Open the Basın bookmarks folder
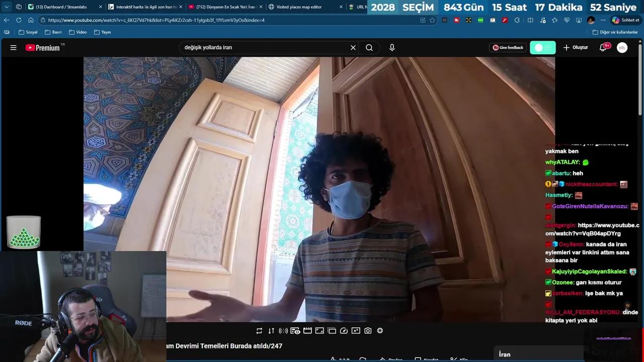This screenshot has width=644, height=362. click(x=53, y=32)
